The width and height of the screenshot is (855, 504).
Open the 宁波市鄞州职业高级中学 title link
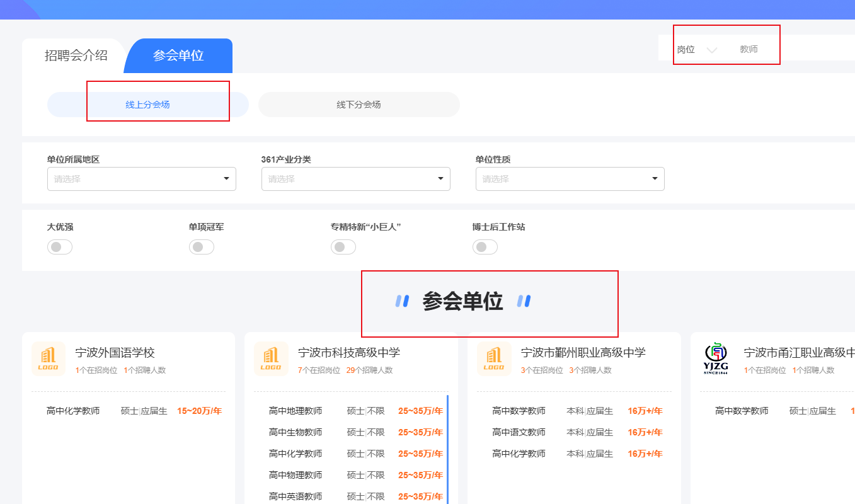(583, 352)
